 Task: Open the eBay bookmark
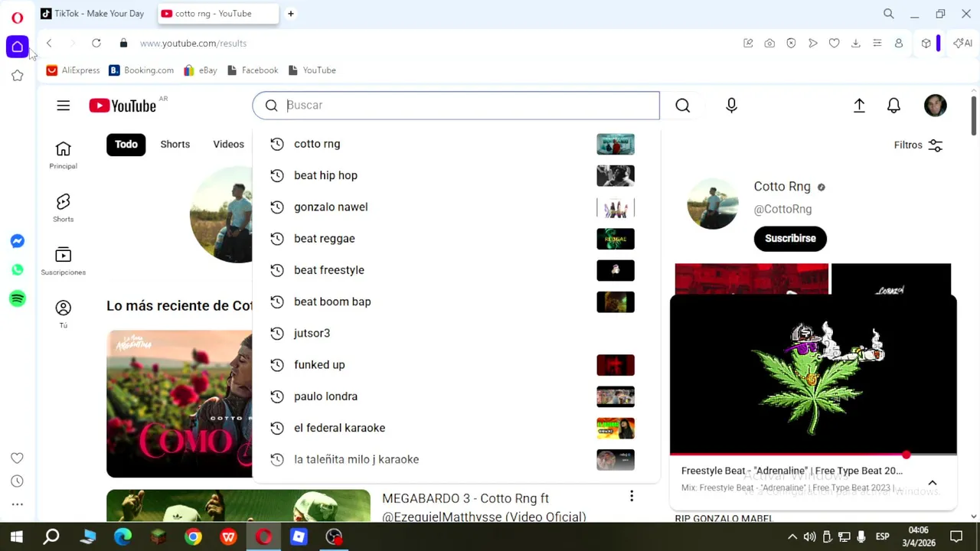point(201,70)
